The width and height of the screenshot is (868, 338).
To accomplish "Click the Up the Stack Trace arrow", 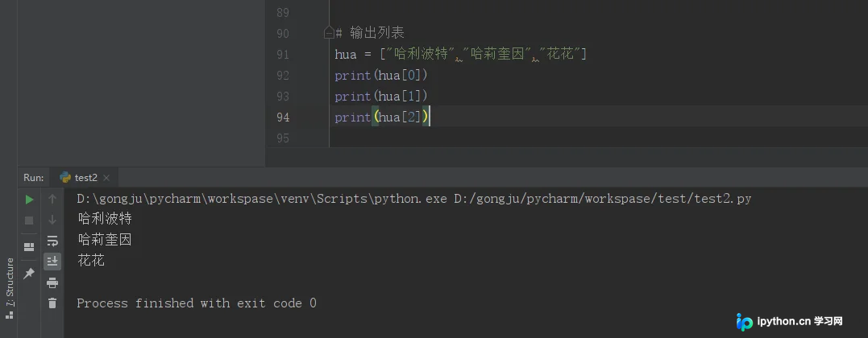I will (x=52, y=199).
